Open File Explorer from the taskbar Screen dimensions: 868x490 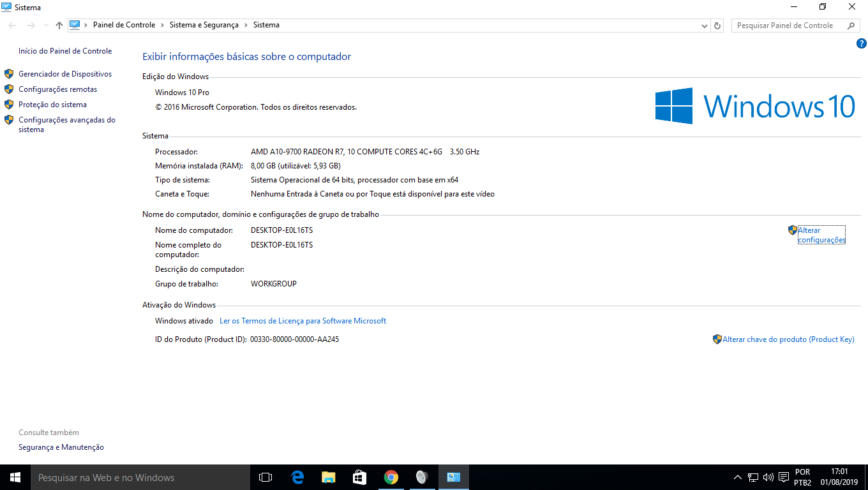[x=328, y=477]
